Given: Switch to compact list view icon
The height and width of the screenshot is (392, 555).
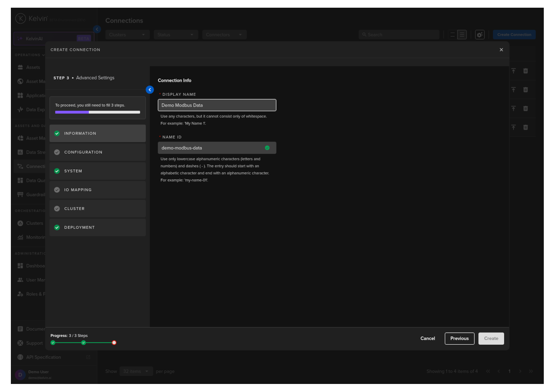Looking at the screenshot, I should pyautogui.click(x=452, y=35).
